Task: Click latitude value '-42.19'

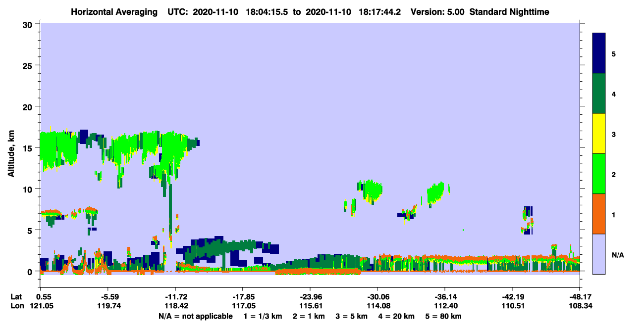Action: [512, 297]
